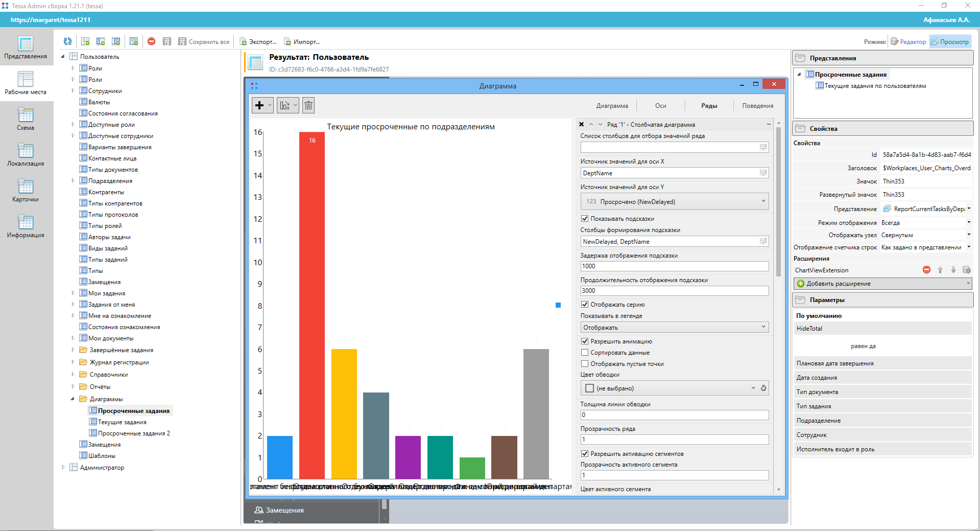Open the Показывать в легенде dropdown
Image resolution: width=980 pixels, height=531 pixels.
point(674,328)
